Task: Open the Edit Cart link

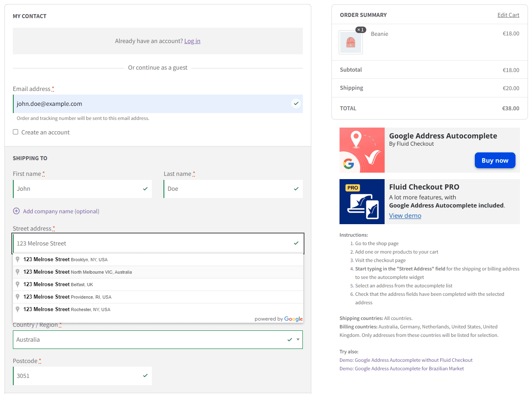Action: tap(508, 15)
